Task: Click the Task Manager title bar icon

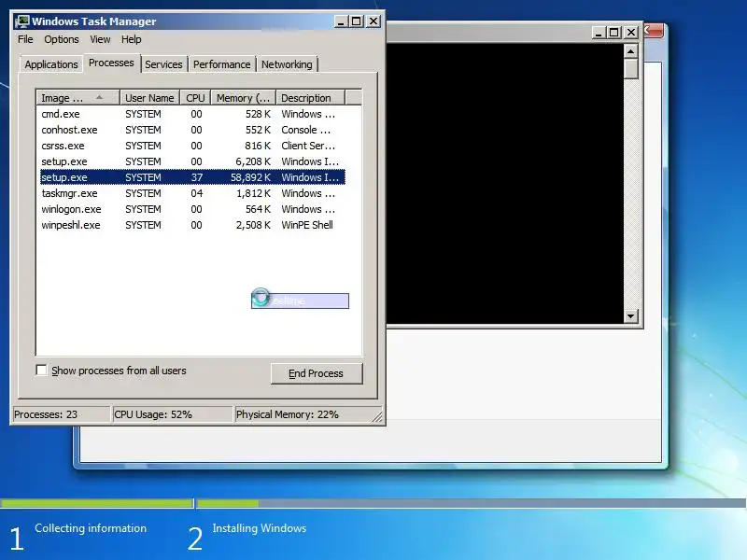Action: click(x=21, y=21)
